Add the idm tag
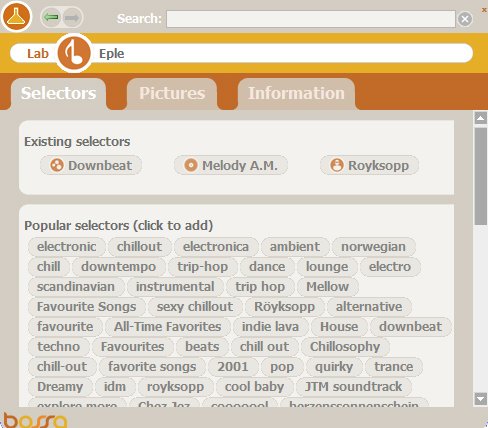Image resolution: width=488 pixels, height=428 pixels. [x=115, y=387]
